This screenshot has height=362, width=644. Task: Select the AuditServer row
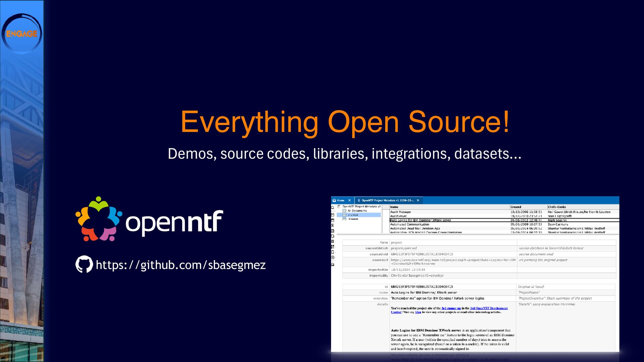coord(504,216)
